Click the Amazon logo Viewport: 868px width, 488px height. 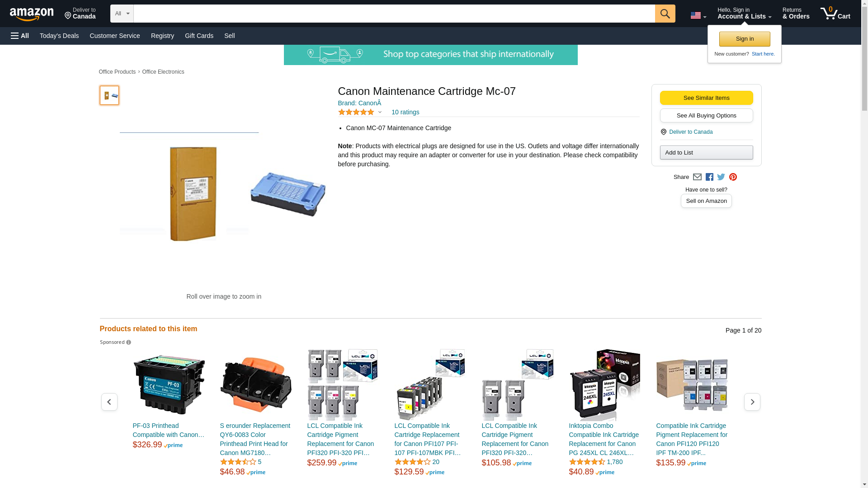coord(32,14)
